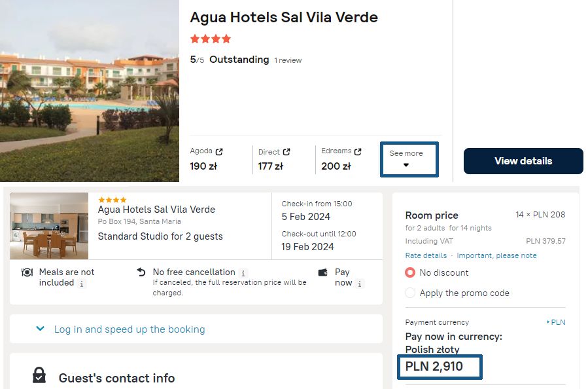Click info icon next to No free cancellation
Screen dimensions: 588x389
coord(243,273)
